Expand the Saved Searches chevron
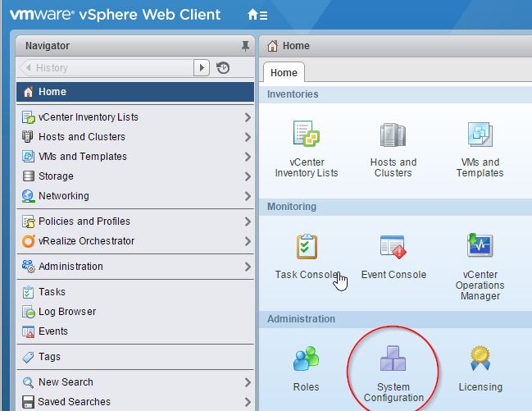532x411 pixels. [x=248, y=402]
